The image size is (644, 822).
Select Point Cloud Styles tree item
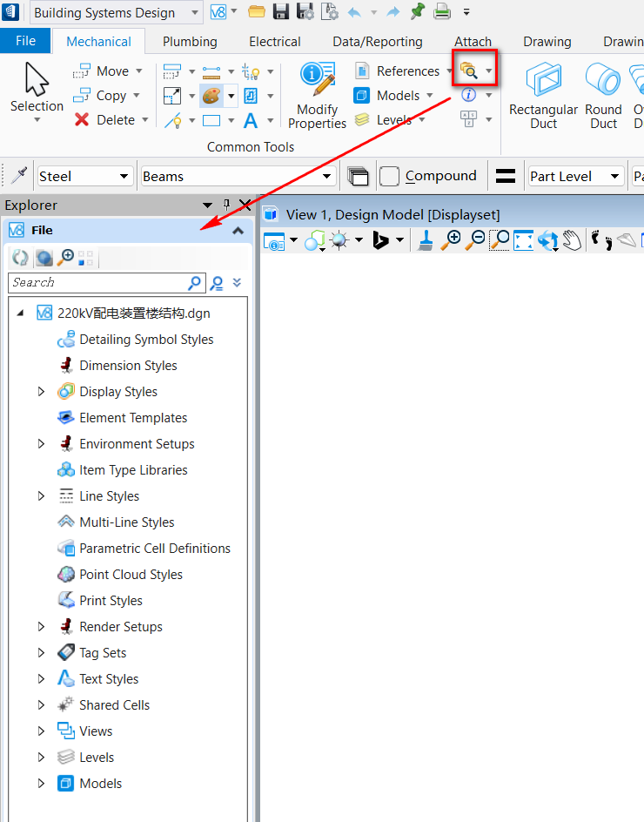click(119, 575)
